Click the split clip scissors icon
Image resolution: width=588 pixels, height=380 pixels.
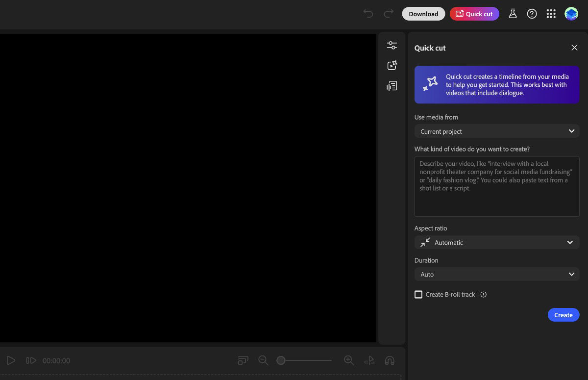click(x=369, y=360)
